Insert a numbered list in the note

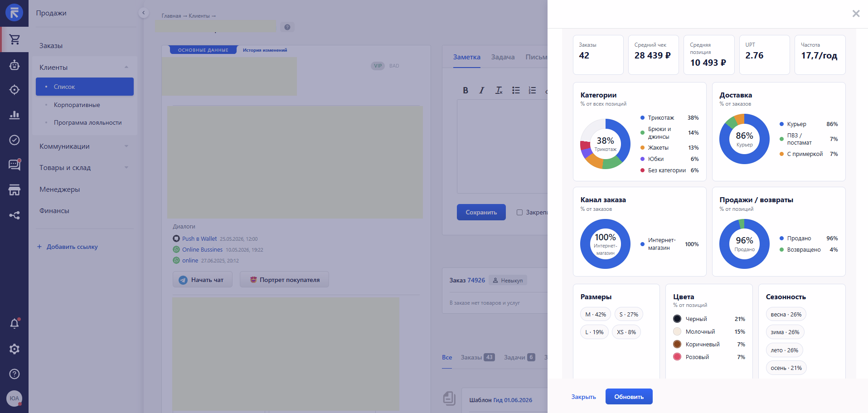tap(532, 90)
